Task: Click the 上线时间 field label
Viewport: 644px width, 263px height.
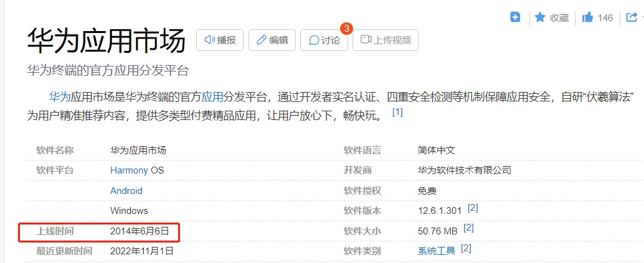Action: pos(55,231)
